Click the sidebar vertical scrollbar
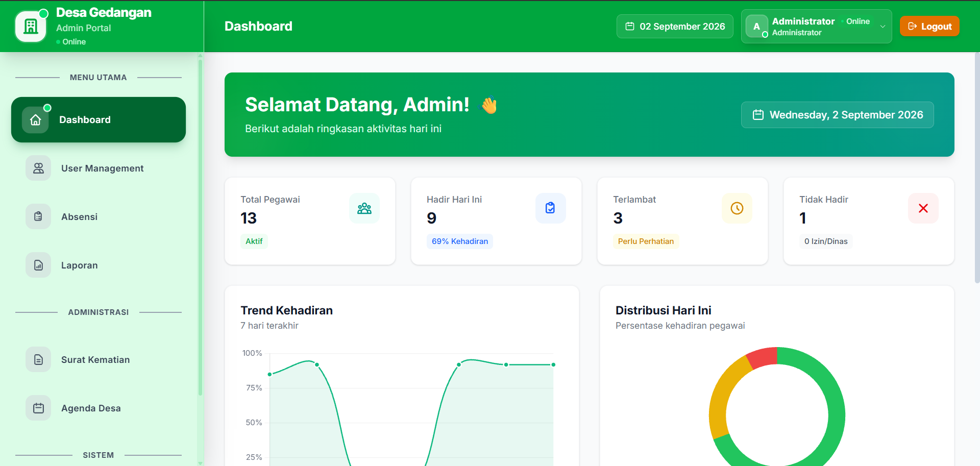The image size is (980, 466). [200, 227]
